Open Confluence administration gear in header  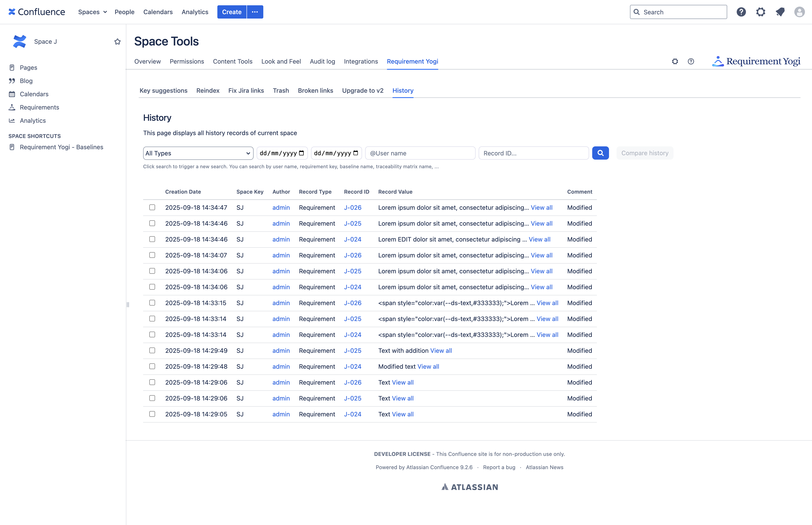(x=761, y=12)
